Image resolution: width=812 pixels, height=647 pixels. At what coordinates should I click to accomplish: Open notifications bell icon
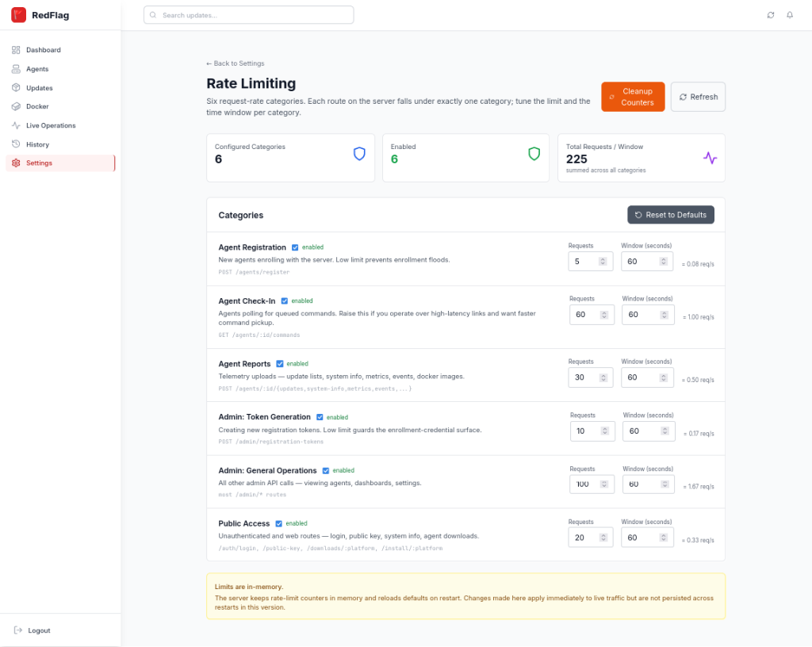click(x=790, y=15)
